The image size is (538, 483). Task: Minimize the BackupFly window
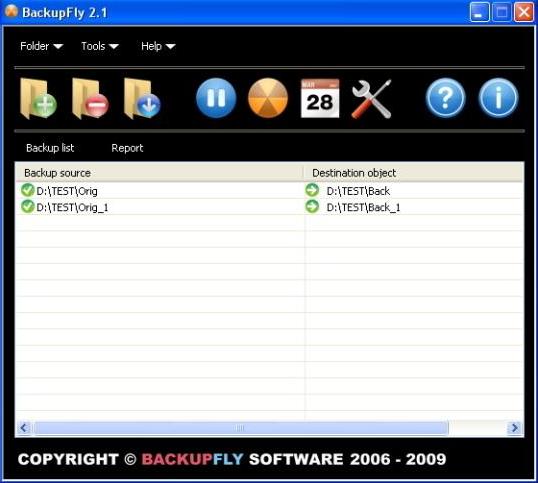pos(479,12)
